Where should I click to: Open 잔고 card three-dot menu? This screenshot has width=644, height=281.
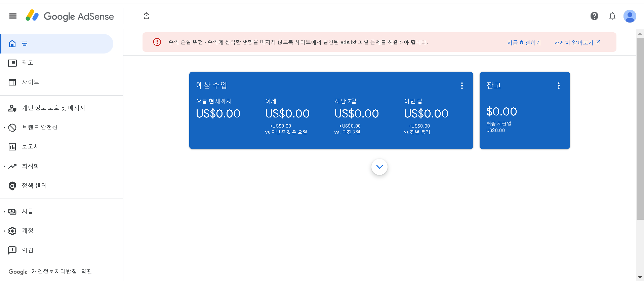[x=559, y=85]
